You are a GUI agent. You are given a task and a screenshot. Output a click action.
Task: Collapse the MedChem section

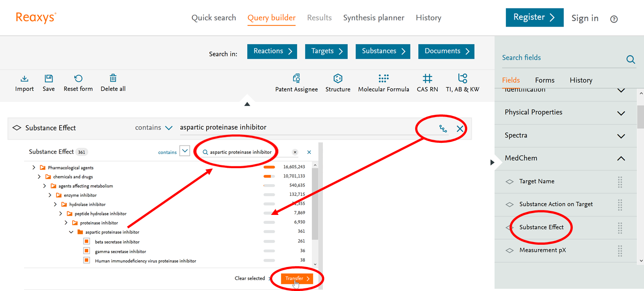click(621, 158)
